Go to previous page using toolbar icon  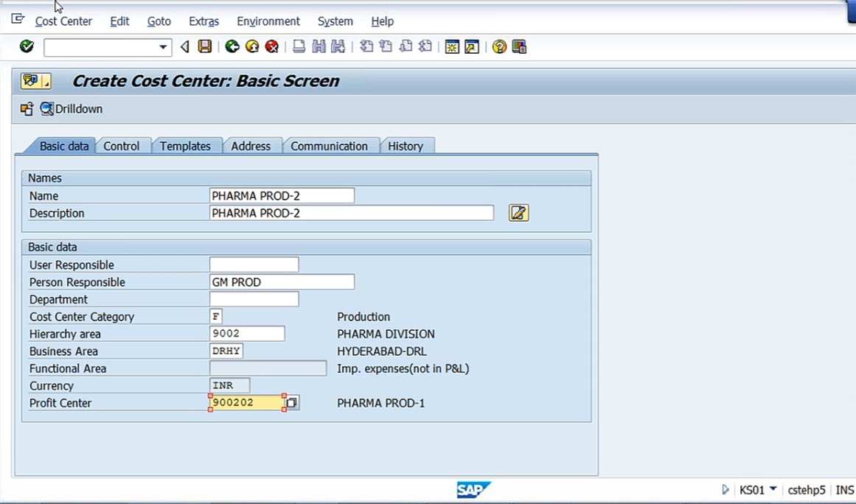(386, 47)
